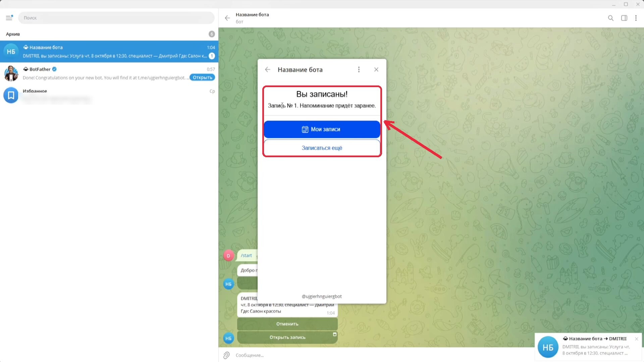Viewport: 644px width, 362px height.
Task: Click the archive unread count badge 6
Action: (x=212, y=34)
